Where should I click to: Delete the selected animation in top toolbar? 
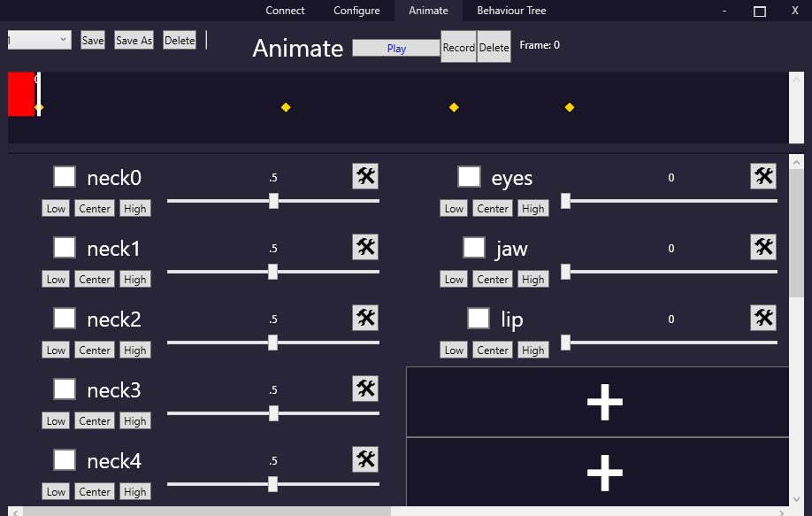click(180, 41)
